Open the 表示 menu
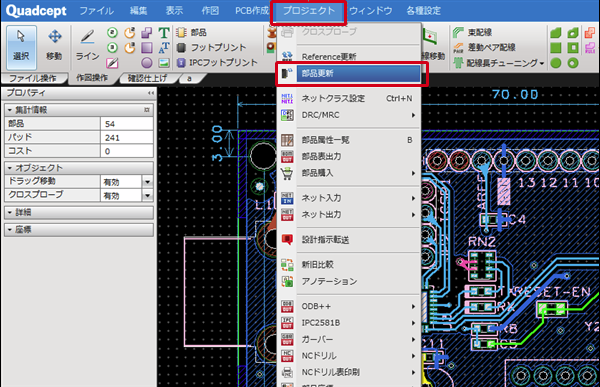 pyautogui.click(x=174, y=11)
